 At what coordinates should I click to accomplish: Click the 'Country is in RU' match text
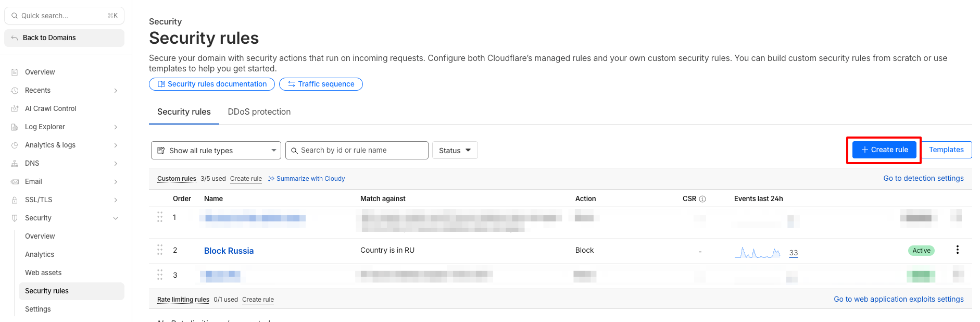coord(387,250)
